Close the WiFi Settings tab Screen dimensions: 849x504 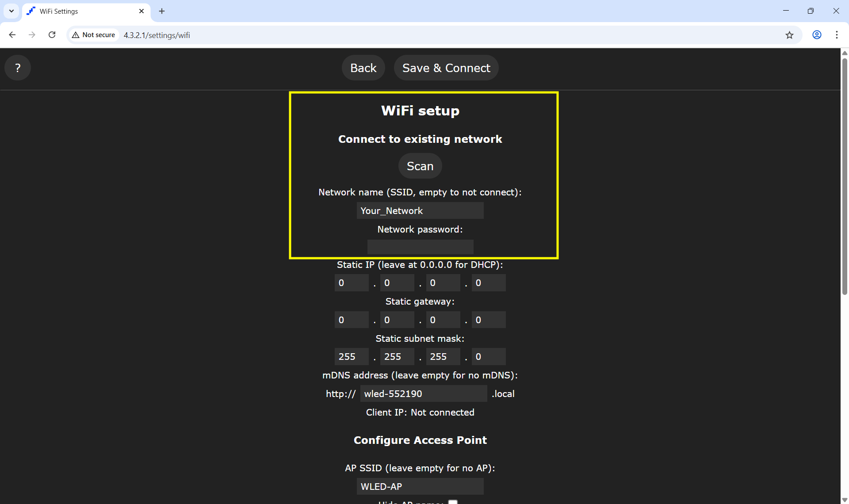pos(141,11)
